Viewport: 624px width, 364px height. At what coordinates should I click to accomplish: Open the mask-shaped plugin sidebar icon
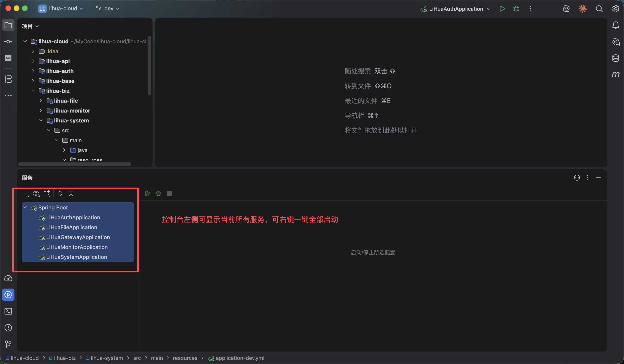pos(8,58)
